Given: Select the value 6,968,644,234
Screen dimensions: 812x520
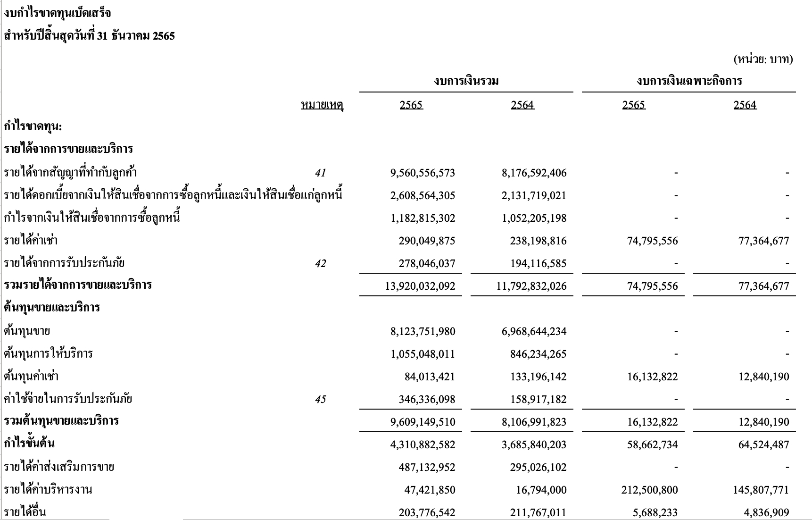Looking at the screenshot, I should coord(534,332).
